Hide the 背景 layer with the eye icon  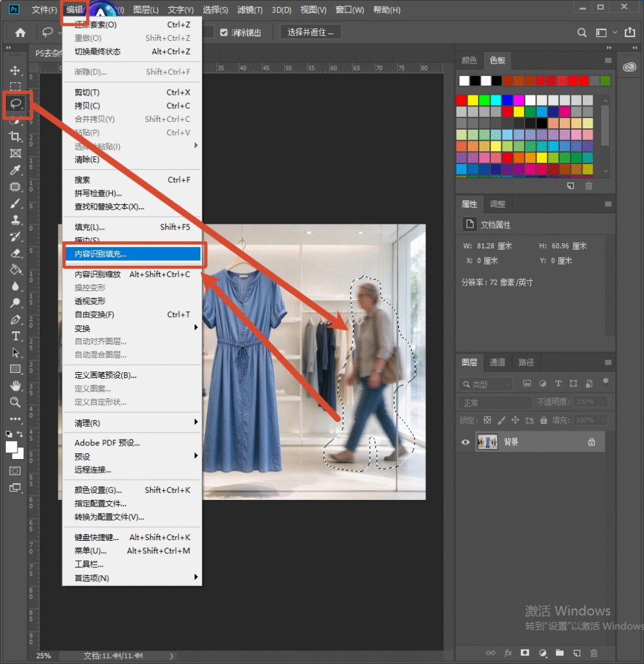[x=465, y=442]
